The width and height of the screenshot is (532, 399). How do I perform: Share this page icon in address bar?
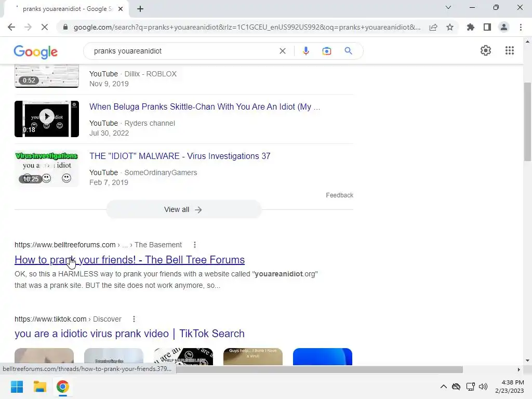tap(433, 27)
